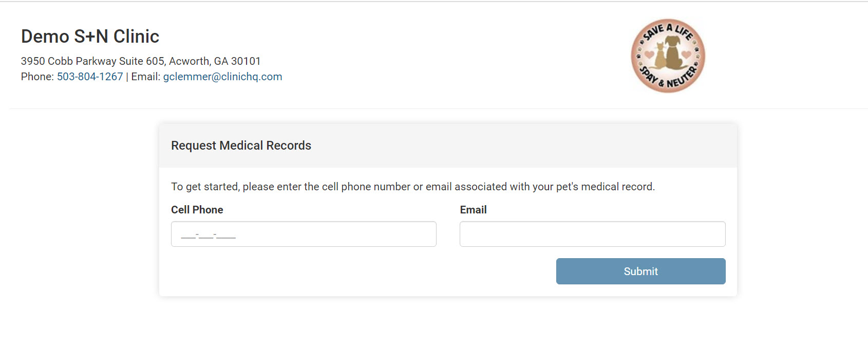
Task: Open the gclemmer@clinichq.com email link
Action: 222,77
